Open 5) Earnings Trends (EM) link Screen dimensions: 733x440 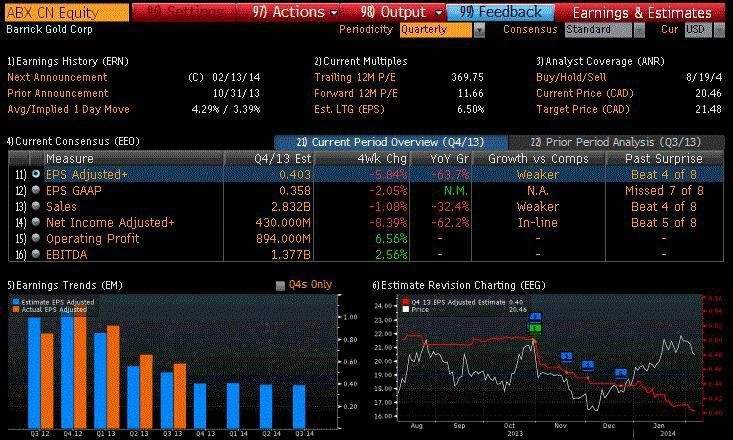pos(65,285)
